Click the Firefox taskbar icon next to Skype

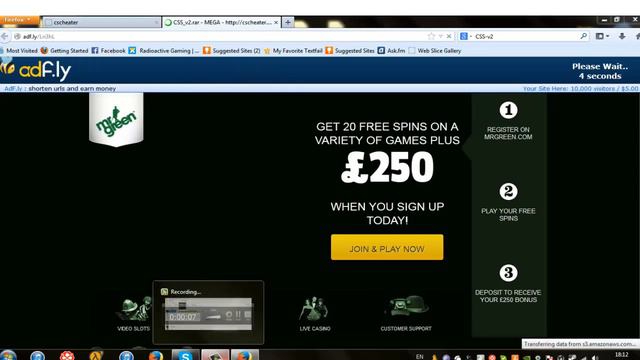156,356
